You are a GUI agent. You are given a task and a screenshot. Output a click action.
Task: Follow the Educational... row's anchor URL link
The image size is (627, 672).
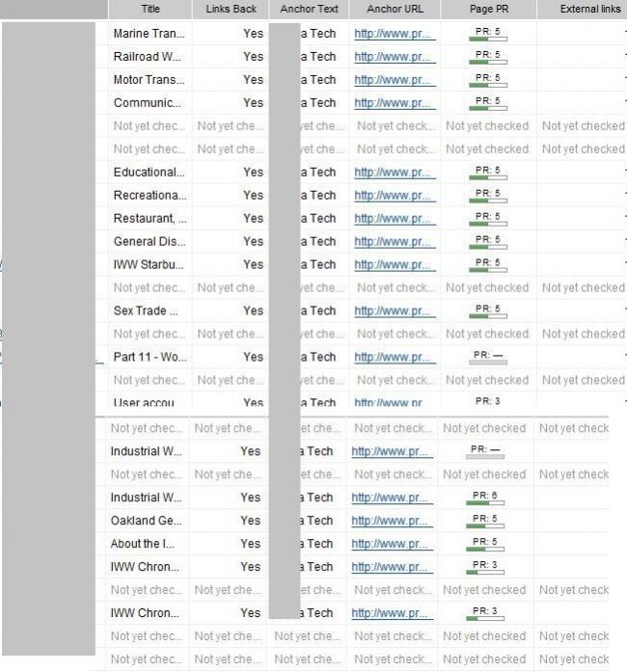[x=395, y=173]
